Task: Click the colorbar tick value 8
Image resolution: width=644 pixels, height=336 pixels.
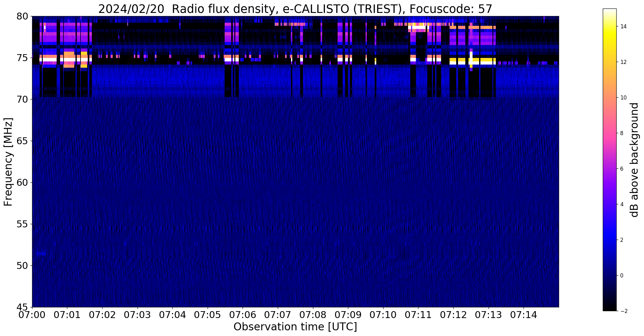Action: pos(621,133)
